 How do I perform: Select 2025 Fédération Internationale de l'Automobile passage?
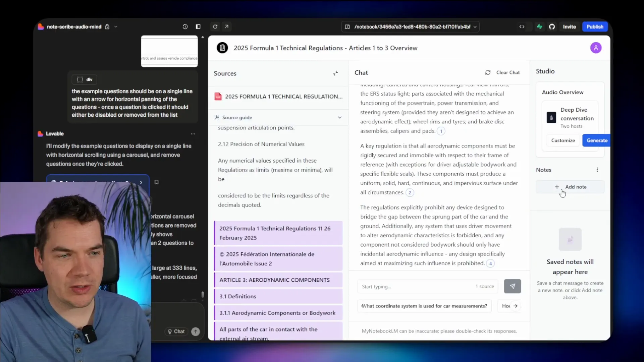(x=278, y=259)
